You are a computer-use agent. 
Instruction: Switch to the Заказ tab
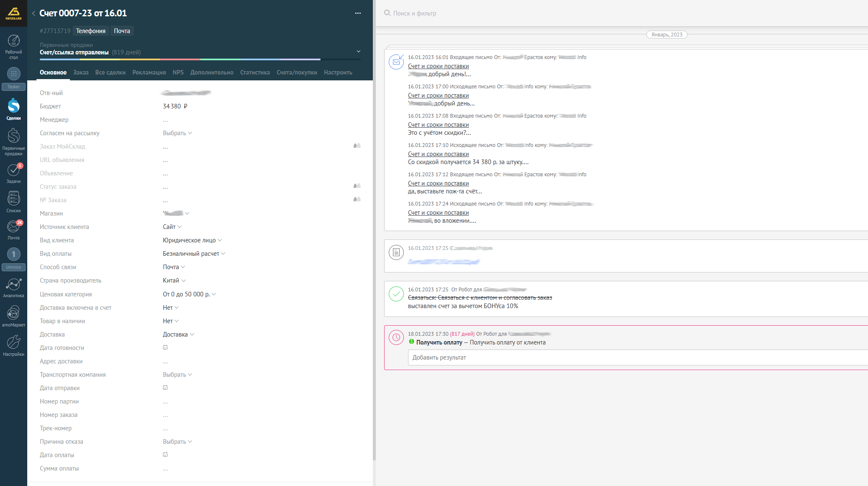click(x=81, y=72)
